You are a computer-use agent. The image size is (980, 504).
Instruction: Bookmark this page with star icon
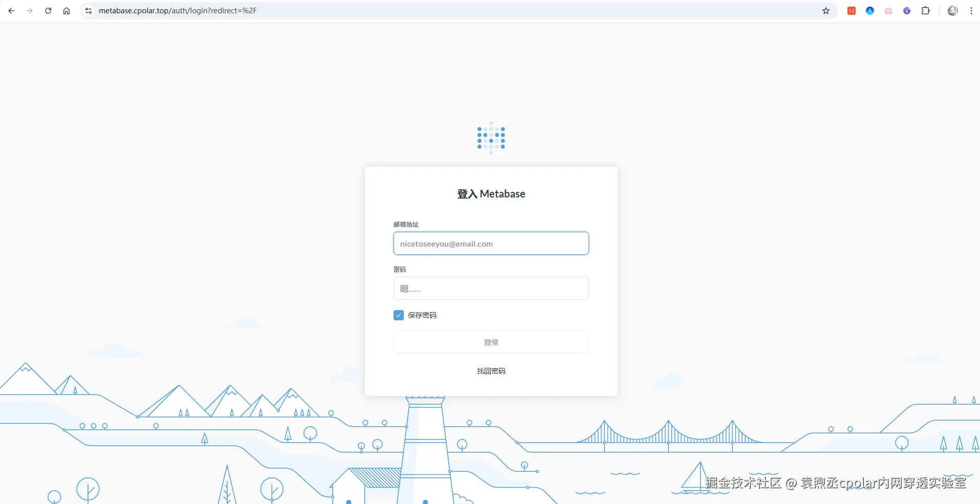tap(826, 11)
